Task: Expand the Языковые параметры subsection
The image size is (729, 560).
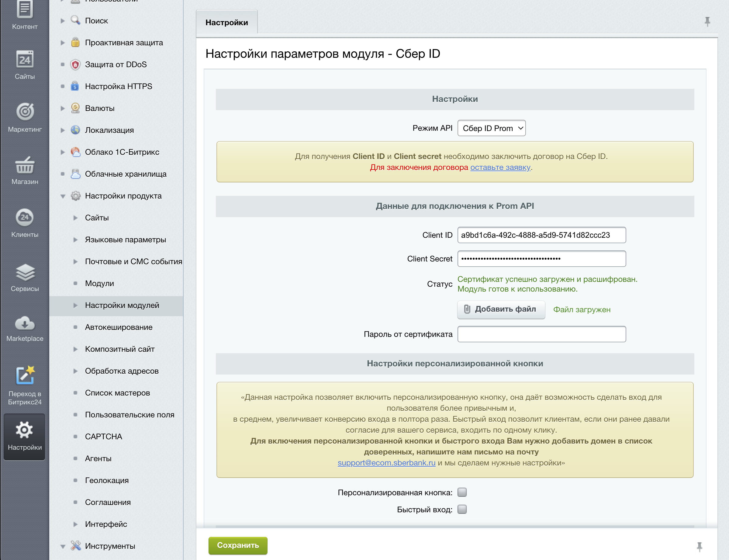Action: point(75,240)
